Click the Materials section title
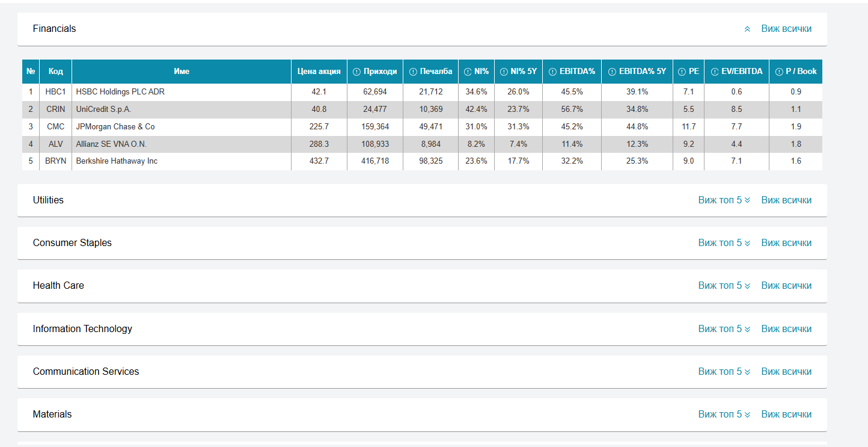Image resolution: width=868 pixels, height=447 pixels. click(x=52, y=415)
